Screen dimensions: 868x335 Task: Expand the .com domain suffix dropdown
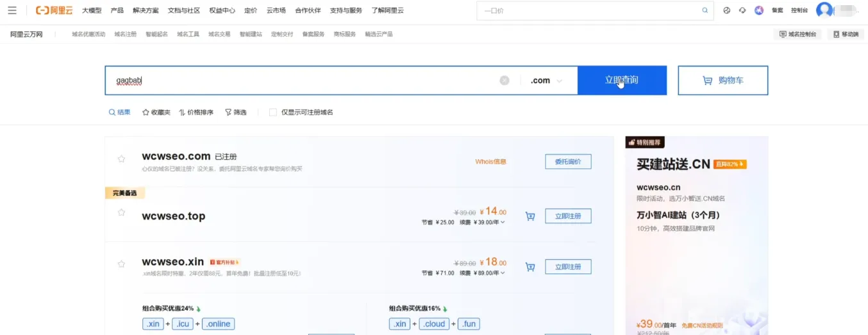click(x=546, y=81)
